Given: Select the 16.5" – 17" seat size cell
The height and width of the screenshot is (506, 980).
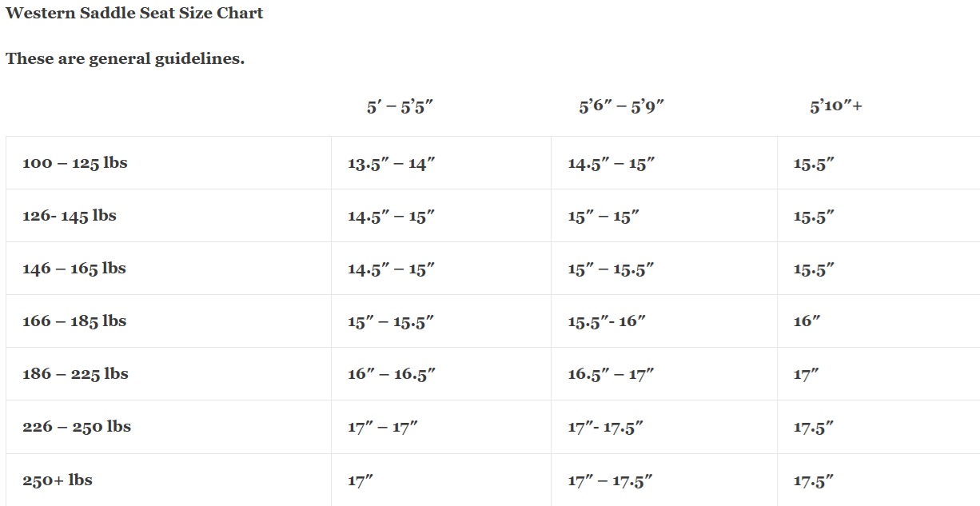Looking at the screenshot, I should pyautogui.click(x=611, y=375).
